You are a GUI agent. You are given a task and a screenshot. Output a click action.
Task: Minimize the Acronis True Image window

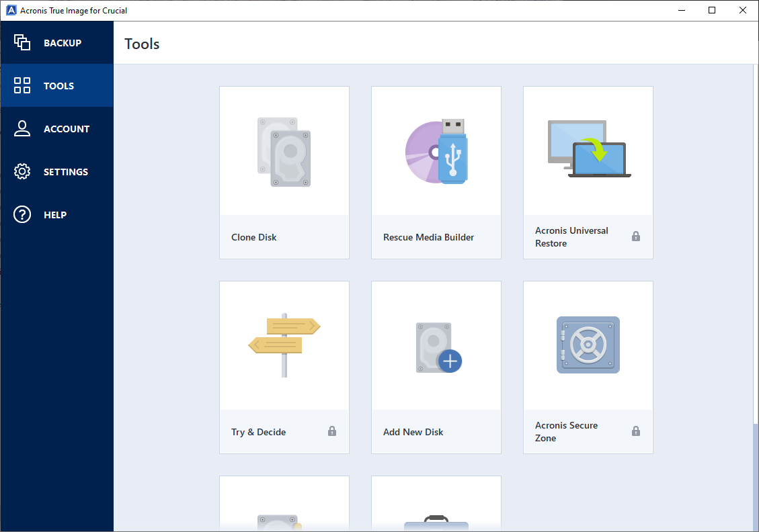[x=682, y=10]
